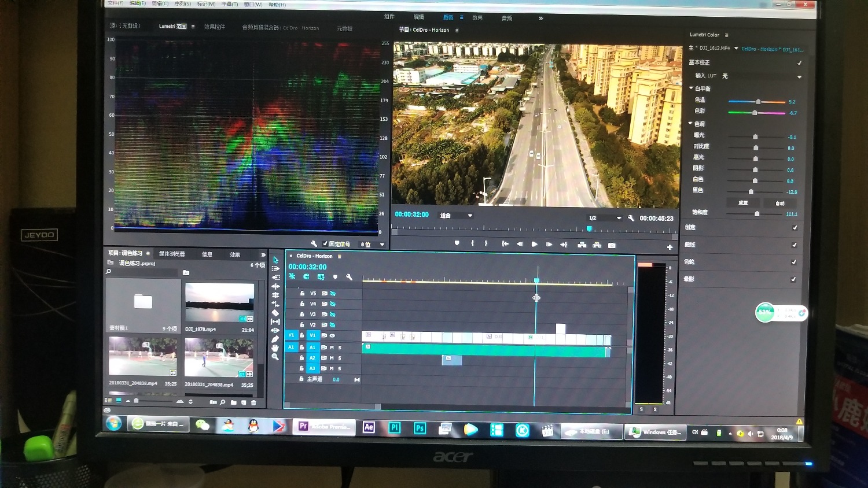This screenshot has height=488, width=868.
Task: Select the Track Select Forward tool
Action: (275, 269)
